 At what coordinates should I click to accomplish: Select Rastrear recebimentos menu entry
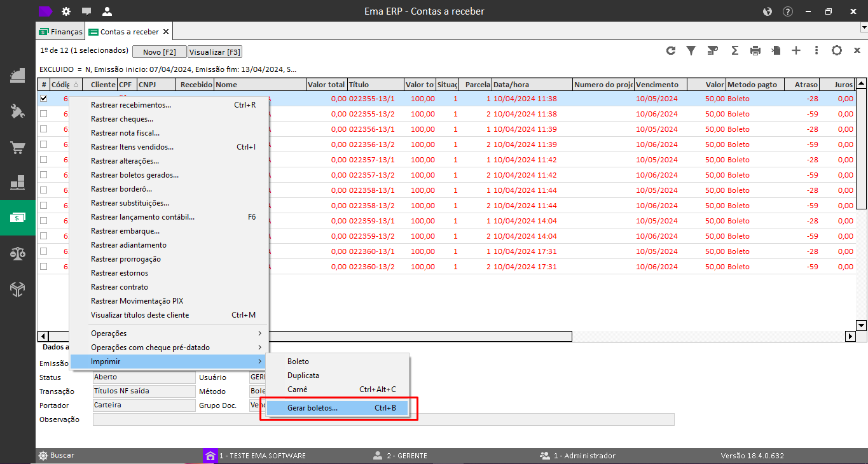[x=169, y=105]
